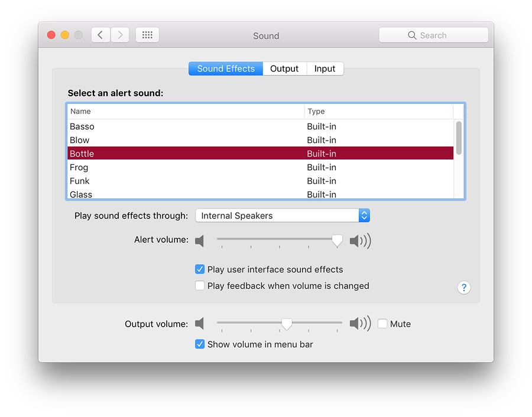Show all preferences grid icon
Viewport: 532px width, 417px height.
coord(147,35)
